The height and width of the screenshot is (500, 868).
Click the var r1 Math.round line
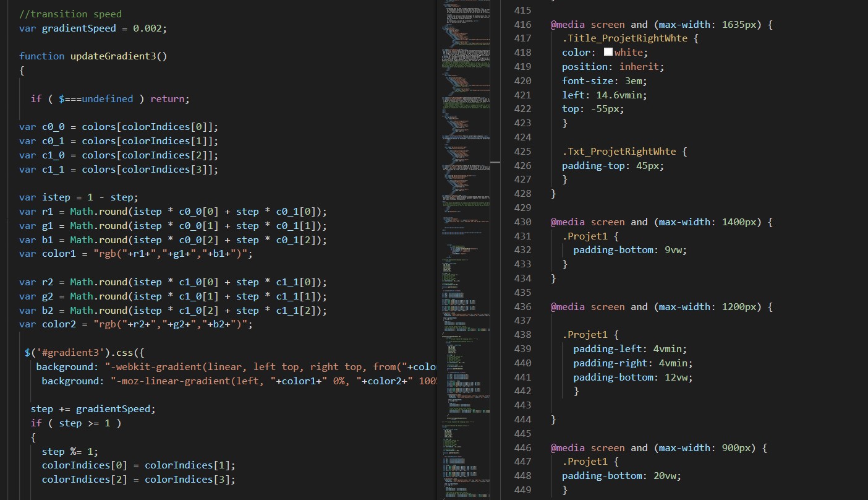click(173, 212)
